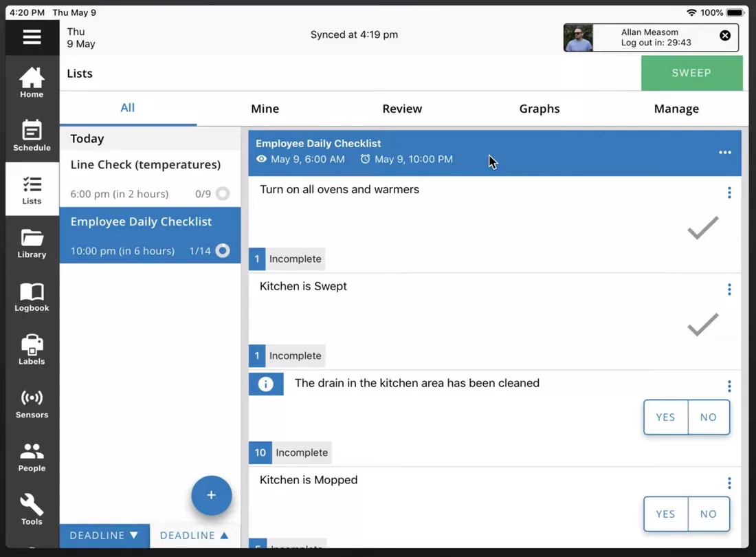Go to Home in sidebar
Image resolution: width=756 pixels, height=557 pixels.
click(32, 83)
